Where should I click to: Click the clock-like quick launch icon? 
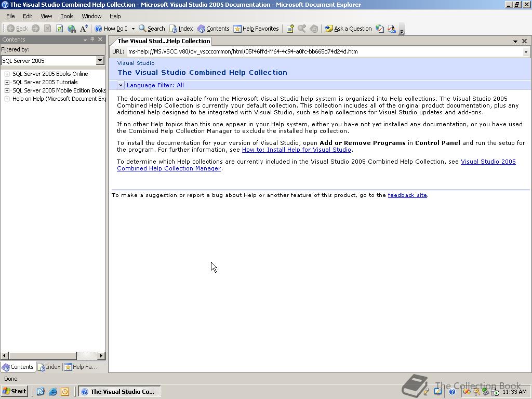65,392
